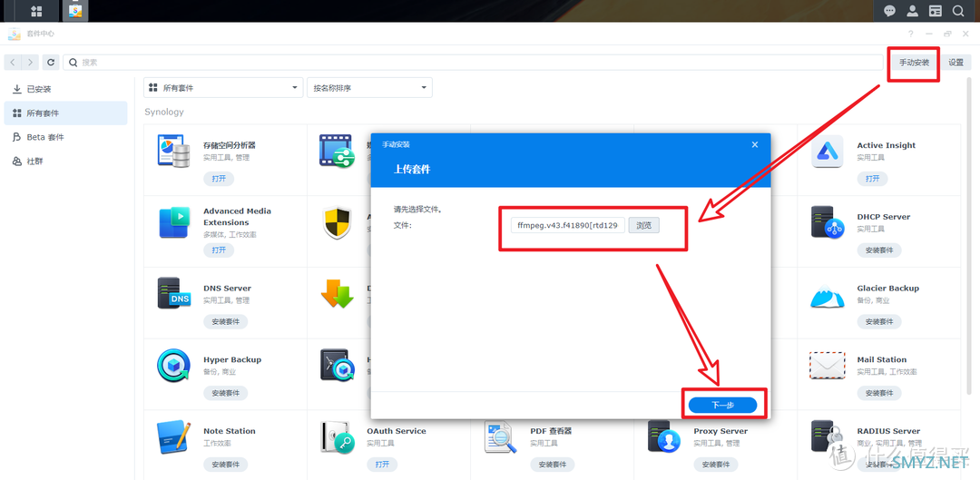
Task: Click the 手动安装 button
Action: pyautogui.click(x=914, y=63)
